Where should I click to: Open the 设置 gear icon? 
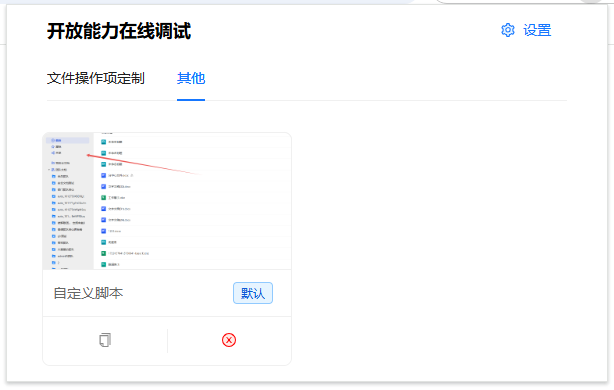coord(507,30)
